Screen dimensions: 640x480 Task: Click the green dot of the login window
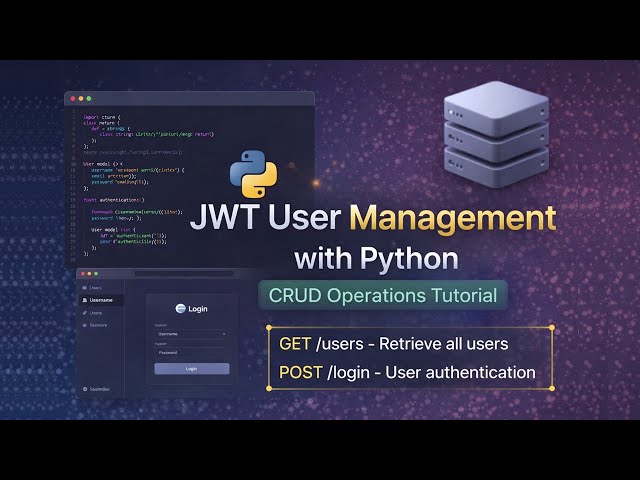tap(96, 273)
